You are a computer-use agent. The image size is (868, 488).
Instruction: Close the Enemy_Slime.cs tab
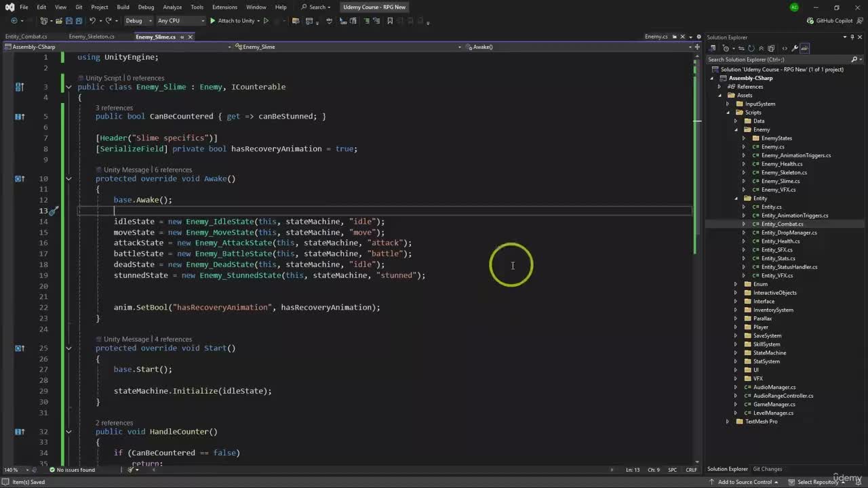point(191,37)
